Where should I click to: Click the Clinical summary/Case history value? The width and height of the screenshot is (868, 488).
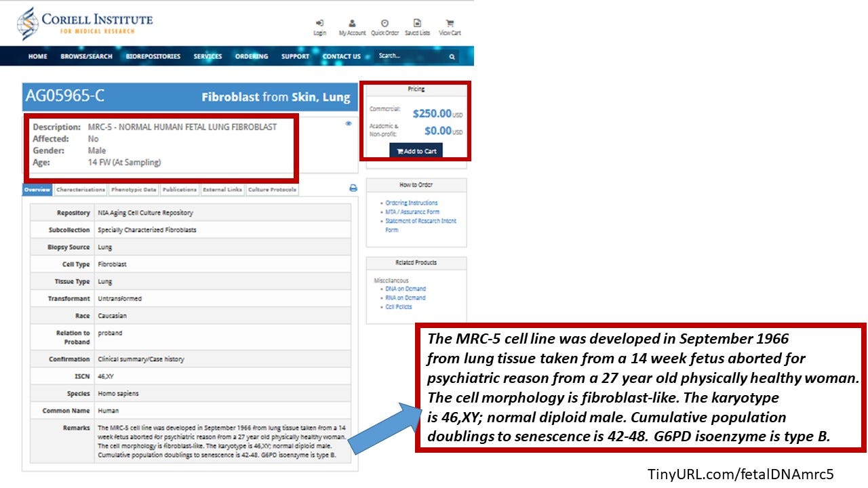pos(141,359)
